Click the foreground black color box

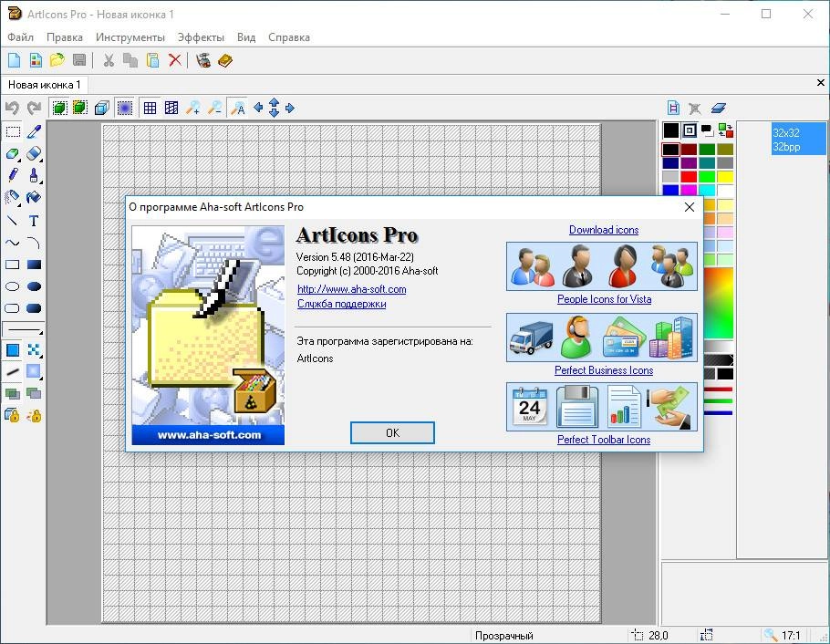[x=670, y=130]
